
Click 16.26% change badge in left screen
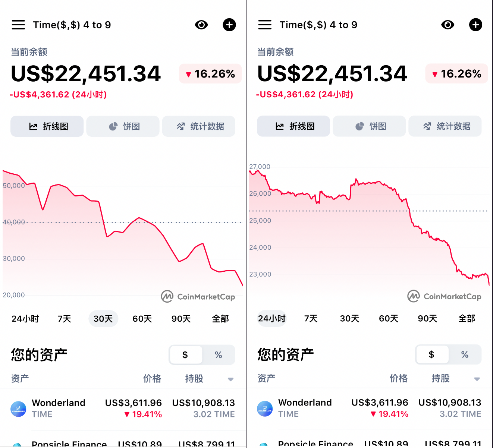(x=210, y=74)
